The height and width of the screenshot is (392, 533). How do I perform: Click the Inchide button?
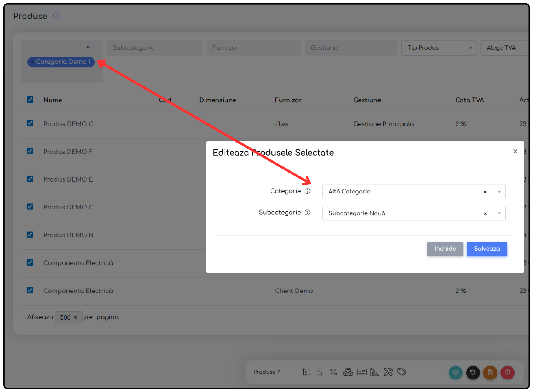[445, 249]
